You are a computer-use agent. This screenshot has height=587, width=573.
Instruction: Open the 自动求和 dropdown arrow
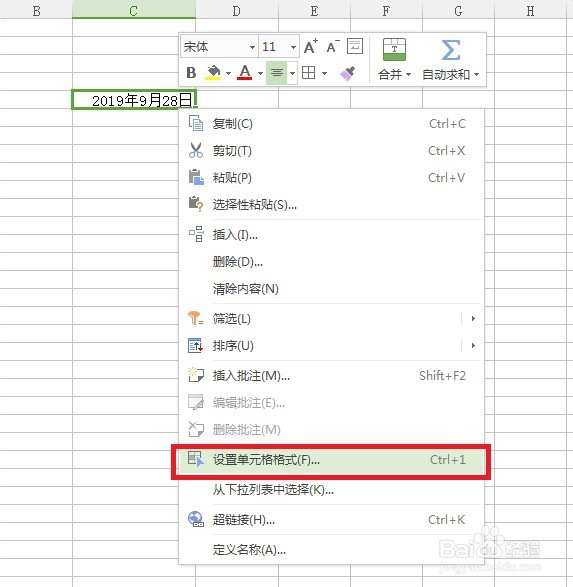(x=476, y=74)
